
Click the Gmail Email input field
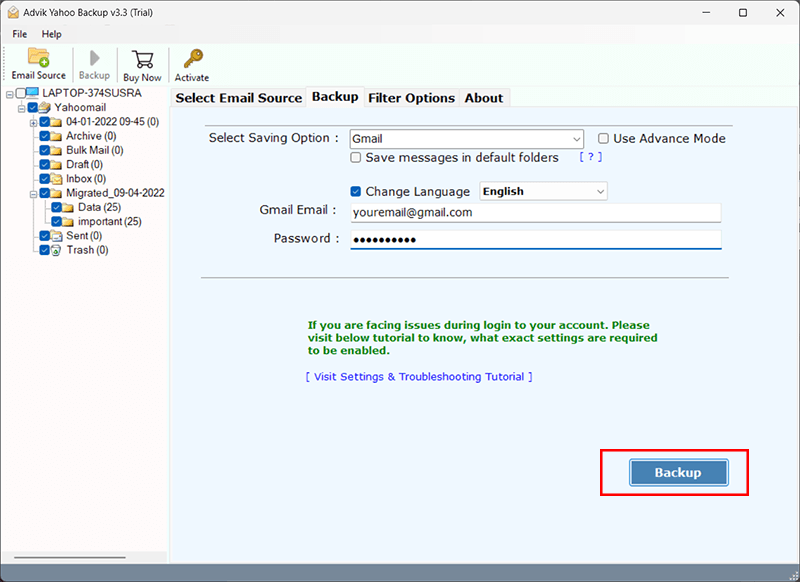tap(536, 213)
